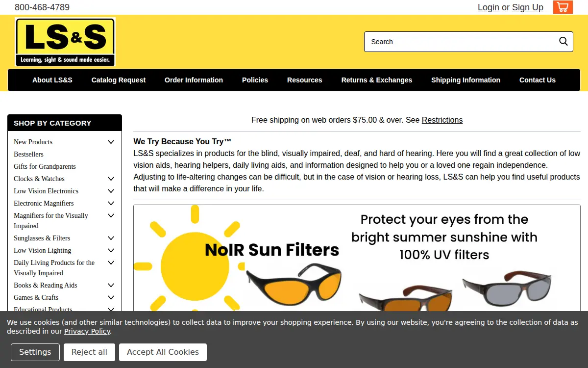Click the LS&S logo

coord(65,42)
